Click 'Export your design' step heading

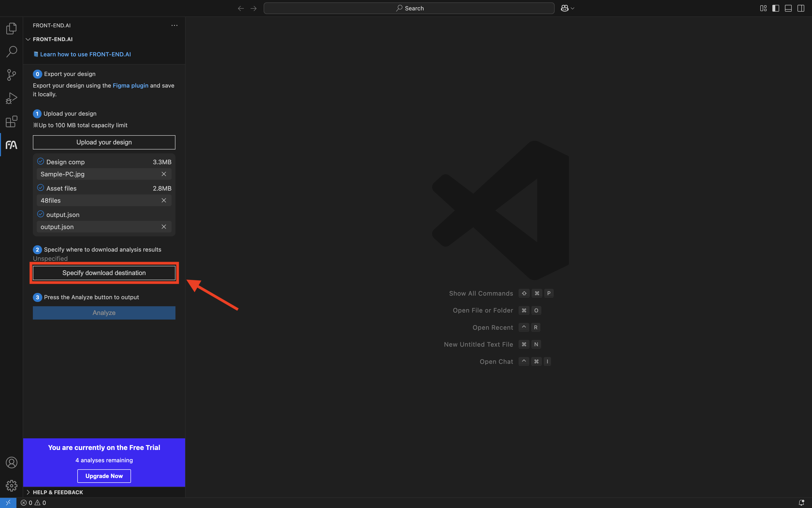coord(70,74)
